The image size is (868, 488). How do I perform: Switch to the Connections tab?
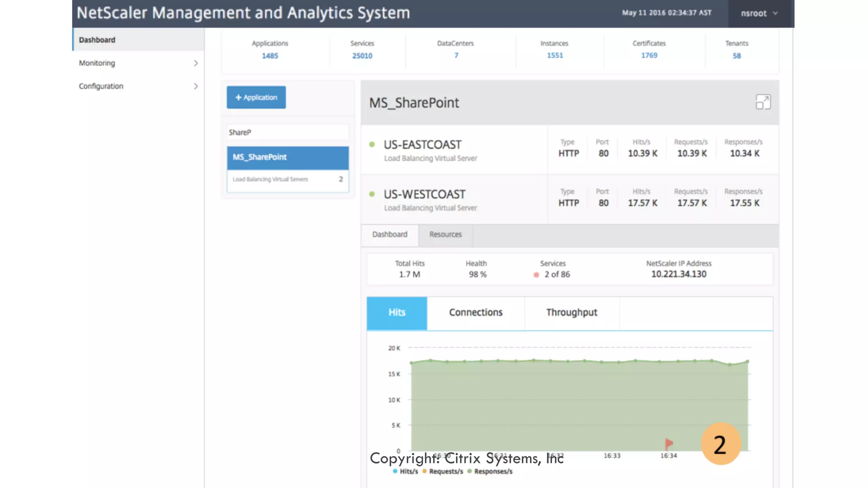pos(476,313)
